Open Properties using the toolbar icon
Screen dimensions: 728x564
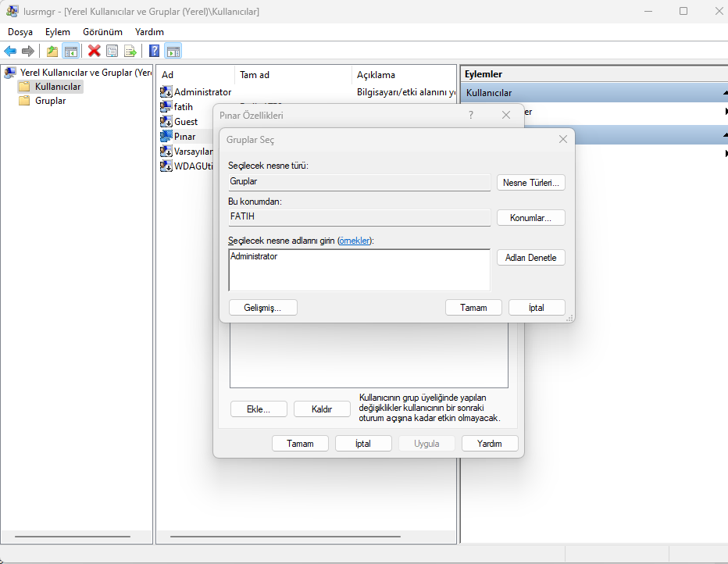point(112,51)
